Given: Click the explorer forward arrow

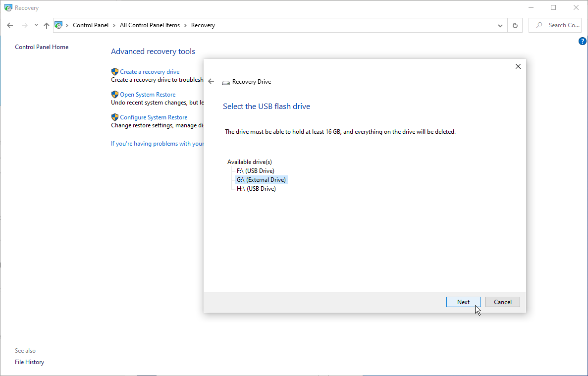Looking at the screenshot, I should [24, 25].
